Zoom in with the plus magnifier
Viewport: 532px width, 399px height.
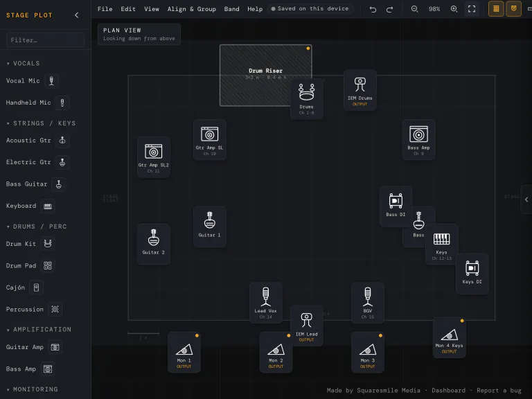[x=454, y=9]
